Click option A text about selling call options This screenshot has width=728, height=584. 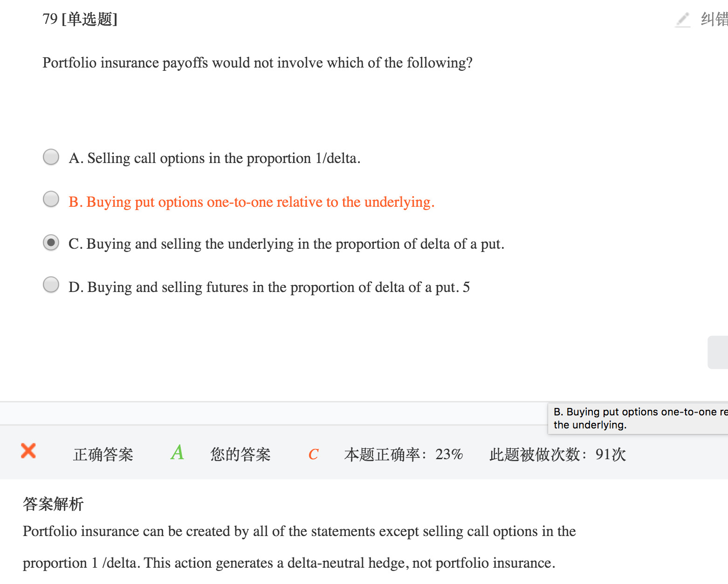(x=214, y=158)
